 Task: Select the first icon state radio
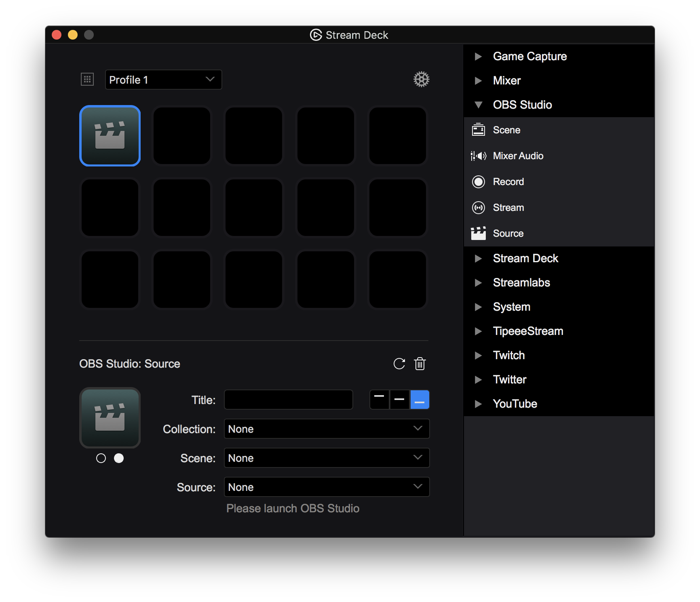[101, 458]
